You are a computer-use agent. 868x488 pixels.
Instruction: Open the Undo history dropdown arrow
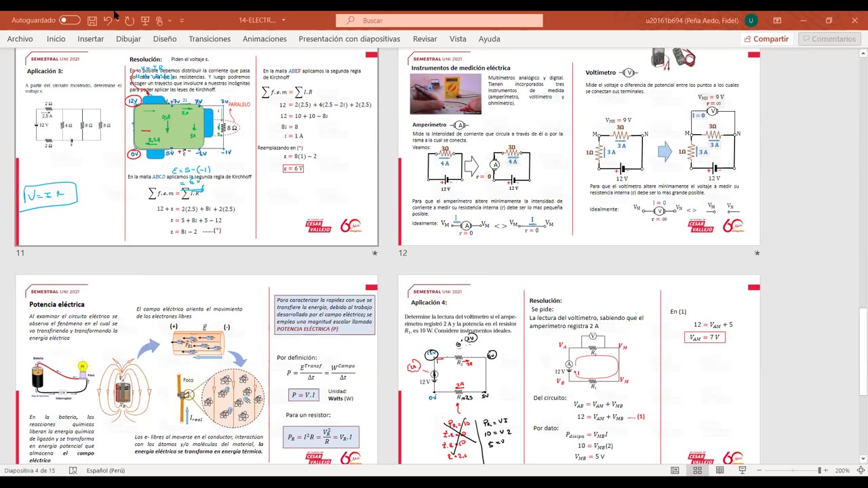(117, 20)
